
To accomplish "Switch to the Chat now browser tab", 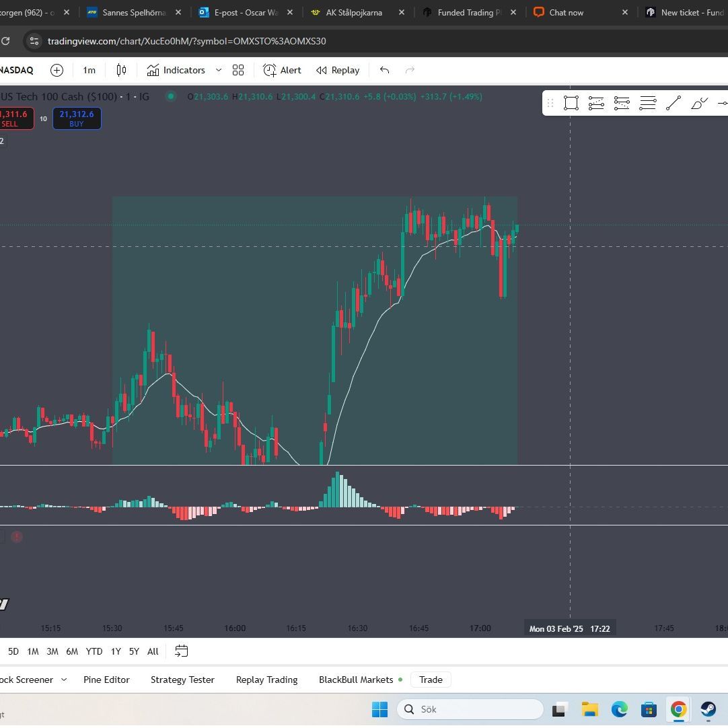I will click(x=566, y=13).
